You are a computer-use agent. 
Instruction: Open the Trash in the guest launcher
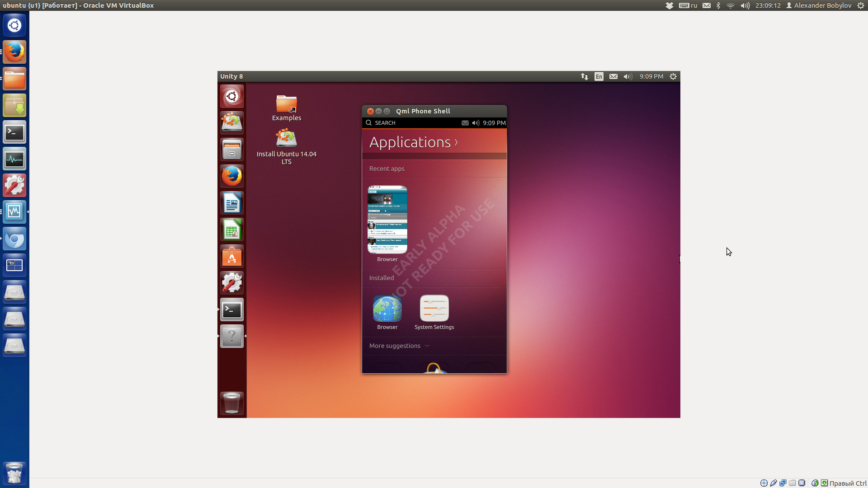tap(232, 403)
